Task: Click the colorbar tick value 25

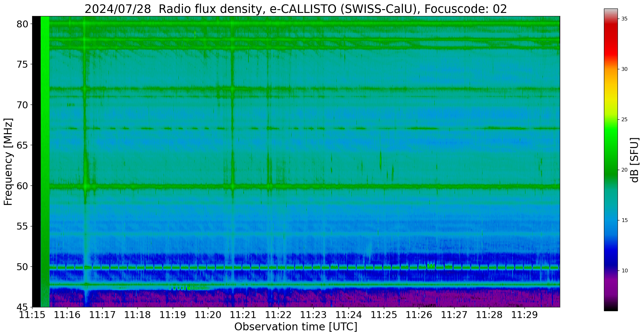Action: pyautogui.click(x=624, y=120)
